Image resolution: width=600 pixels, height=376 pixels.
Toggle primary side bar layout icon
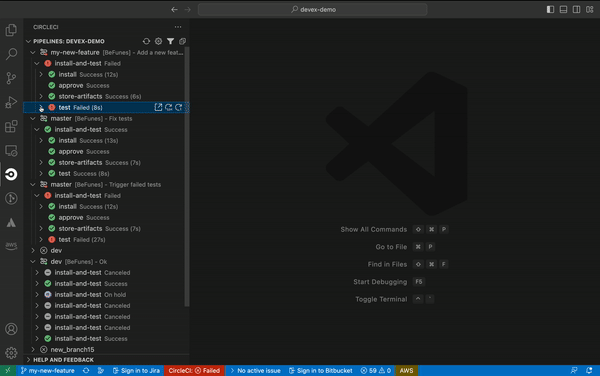click(x=550, y=10)
